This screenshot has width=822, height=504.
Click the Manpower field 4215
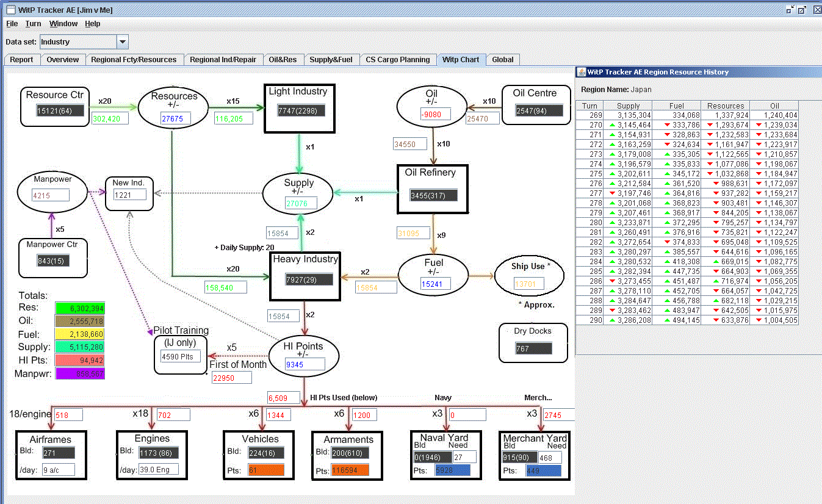pos(51,195)
